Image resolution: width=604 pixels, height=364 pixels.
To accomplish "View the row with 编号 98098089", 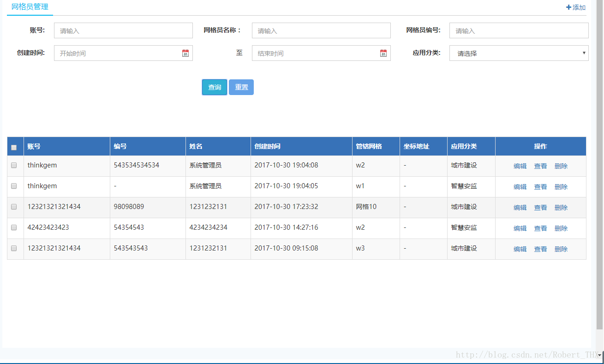I will point(540,208).
